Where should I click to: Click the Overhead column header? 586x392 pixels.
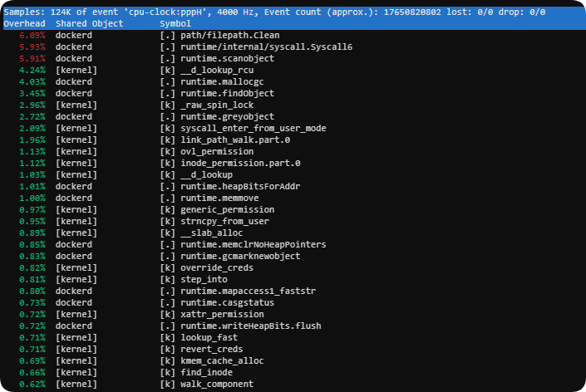pyautogui.click(x=23, y=24)
